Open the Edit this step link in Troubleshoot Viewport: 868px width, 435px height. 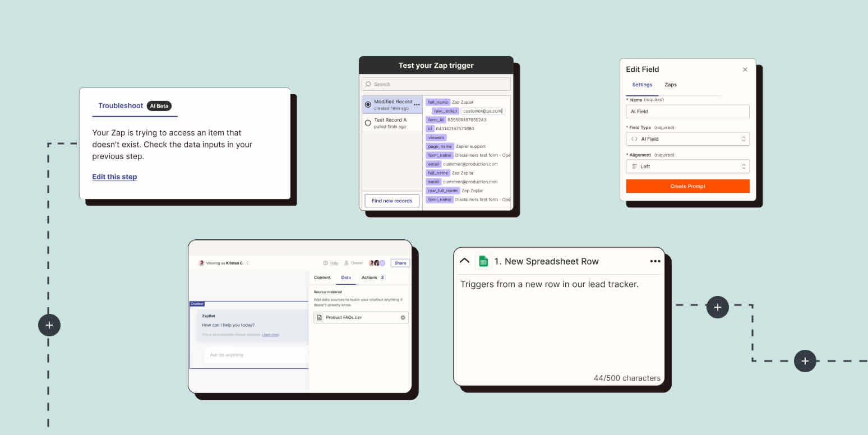click(x=114, y=177)
